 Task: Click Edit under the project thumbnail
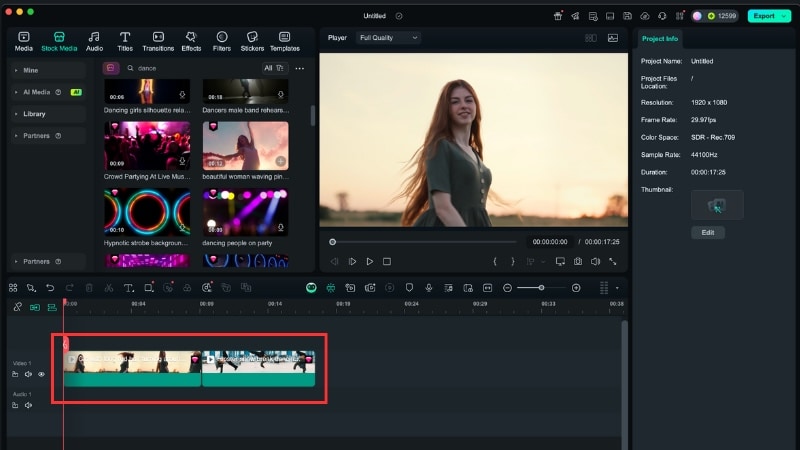click(708, 232)
